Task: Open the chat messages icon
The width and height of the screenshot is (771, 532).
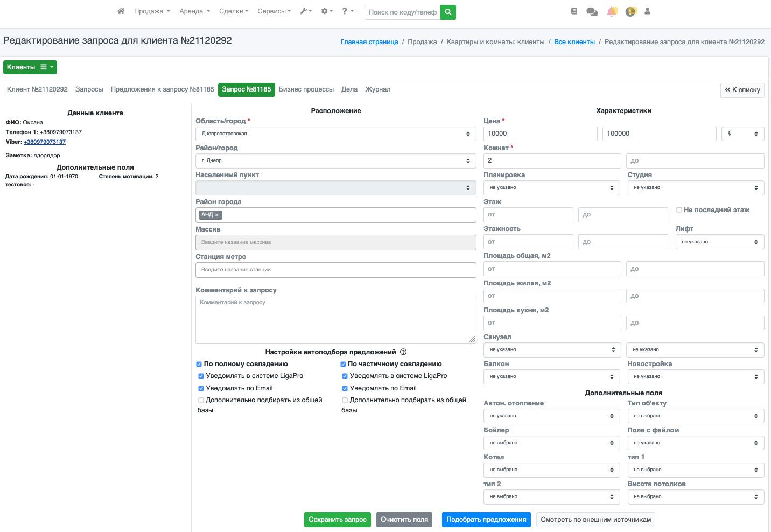Action: (x=592, y=12)
